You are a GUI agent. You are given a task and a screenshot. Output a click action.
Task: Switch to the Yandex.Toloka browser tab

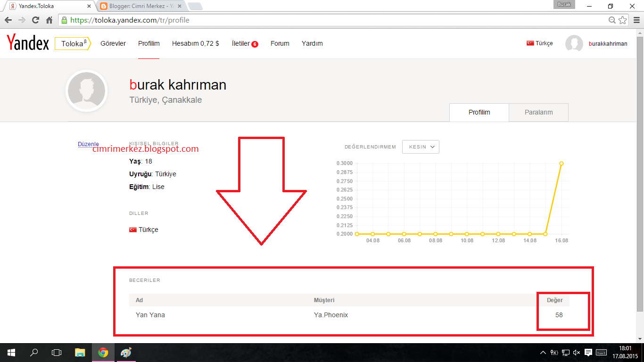click(50, 6)
